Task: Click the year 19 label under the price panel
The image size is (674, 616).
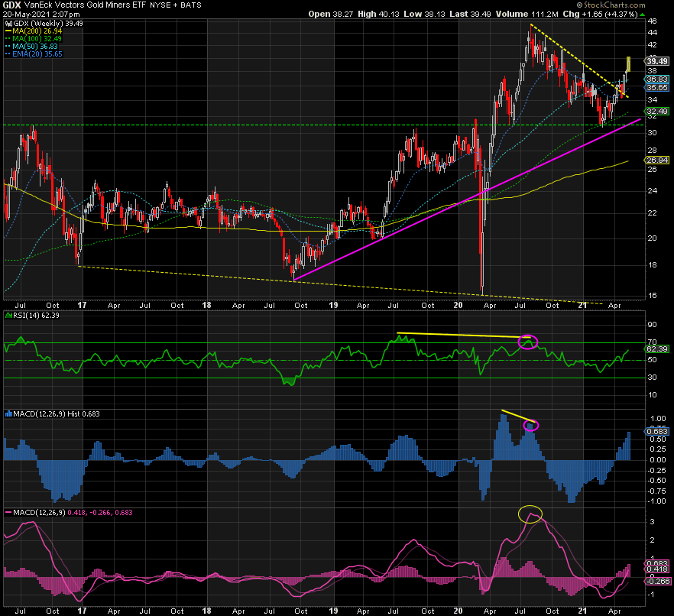Action: pos(333,305)
